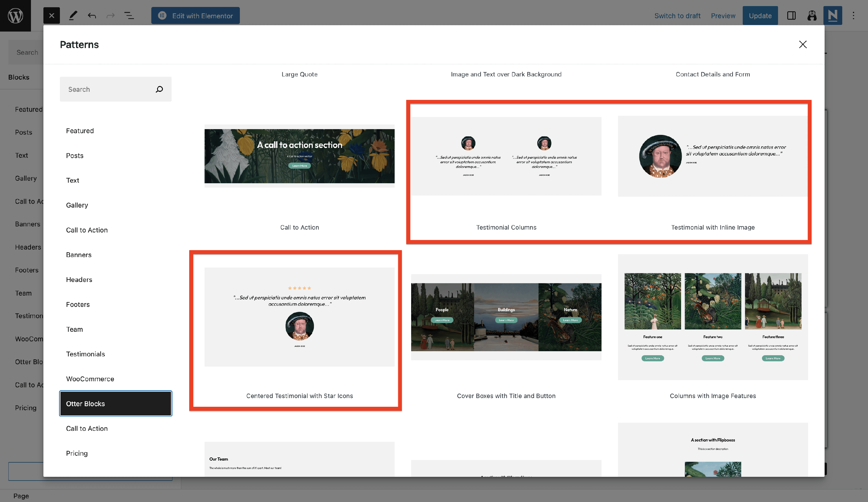Select the Testimonials pattern category
Image resolution: width=868 pixels, height=502 pixels.
85,354
